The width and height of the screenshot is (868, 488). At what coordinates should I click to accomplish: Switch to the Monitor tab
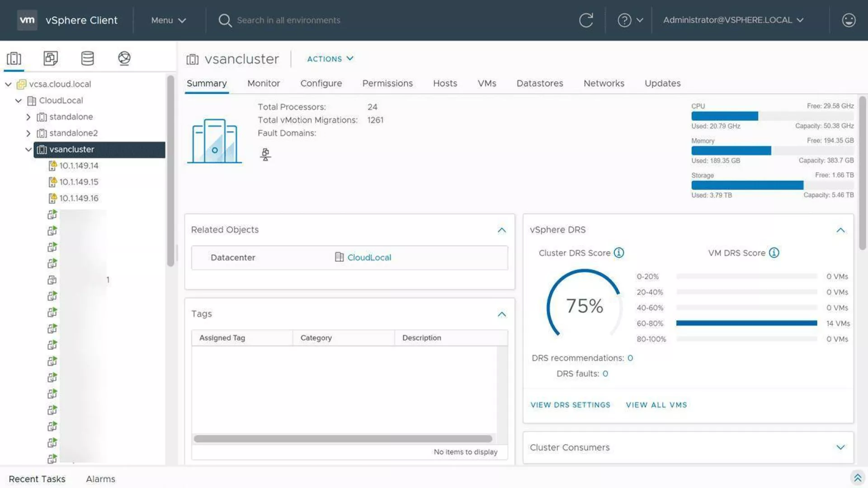tap(264, 84)
